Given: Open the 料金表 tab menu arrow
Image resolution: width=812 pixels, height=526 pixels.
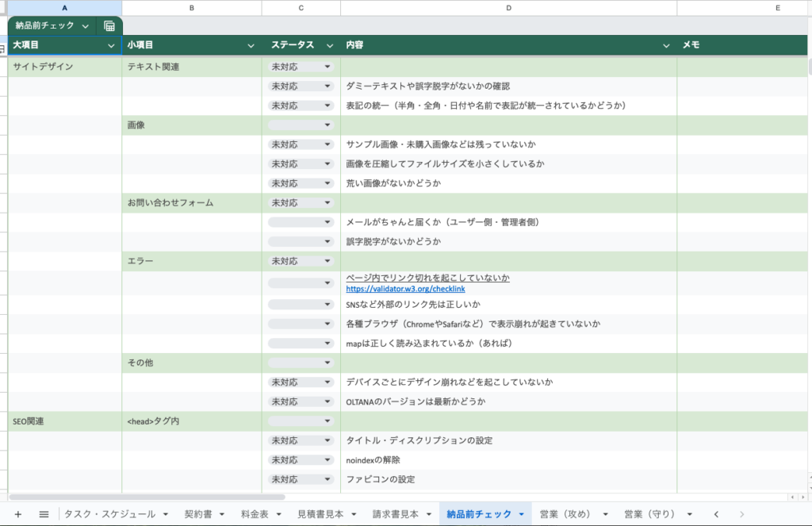Looking at the screenshot, I should (x=276, y=514).
